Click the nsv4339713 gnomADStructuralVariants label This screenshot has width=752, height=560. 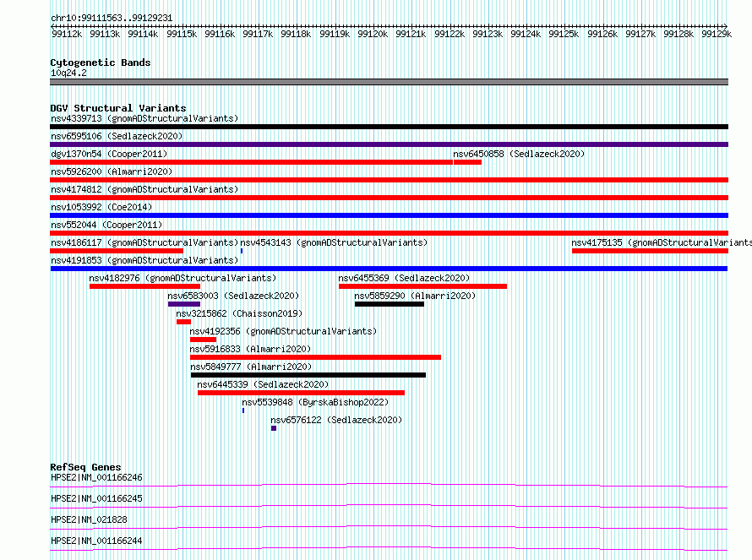[144, 118]
